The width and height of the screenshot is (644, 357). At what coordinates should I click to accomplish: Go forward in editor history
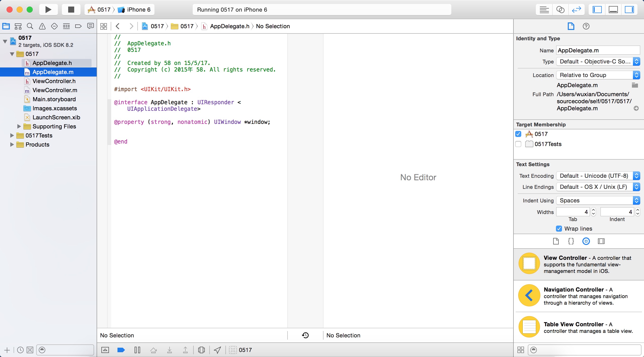pyautogui.click(x=131, y=26)
